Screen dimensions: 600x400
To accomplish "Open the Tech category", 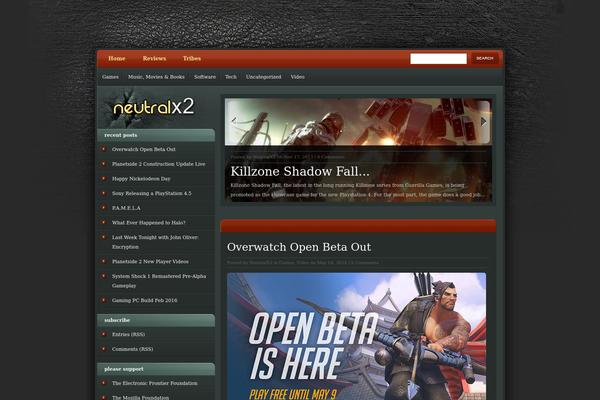I will (x=231, y=77).
